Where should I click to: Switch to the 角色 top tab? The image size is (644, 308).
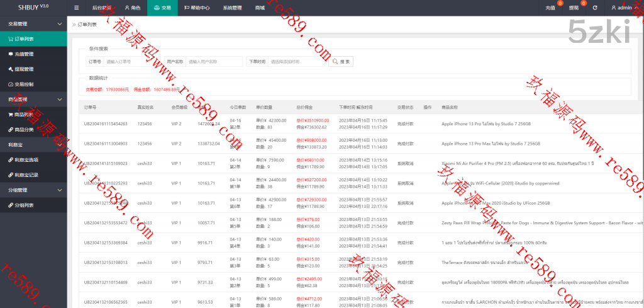(x=132, y=8)
